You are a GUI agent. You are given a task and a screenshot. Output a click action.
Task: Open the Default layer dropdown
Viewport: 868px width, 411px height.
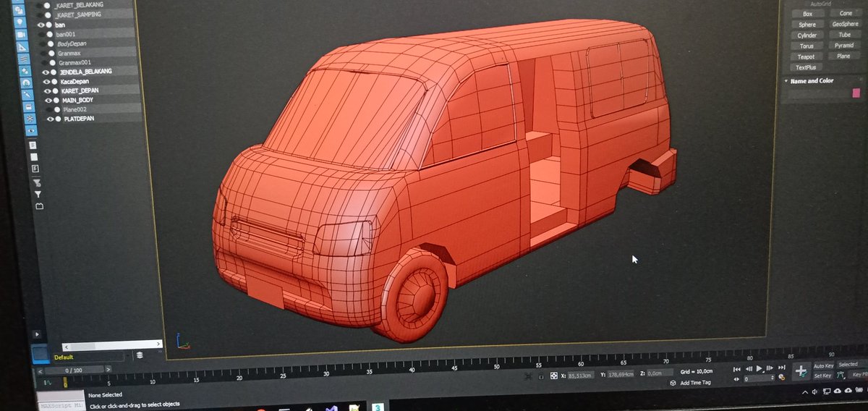pos(128,355)
